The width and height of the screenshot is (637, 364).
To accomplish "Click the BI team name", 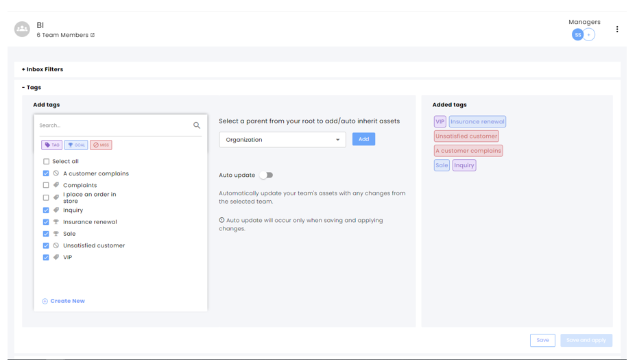I will point(40,25).
